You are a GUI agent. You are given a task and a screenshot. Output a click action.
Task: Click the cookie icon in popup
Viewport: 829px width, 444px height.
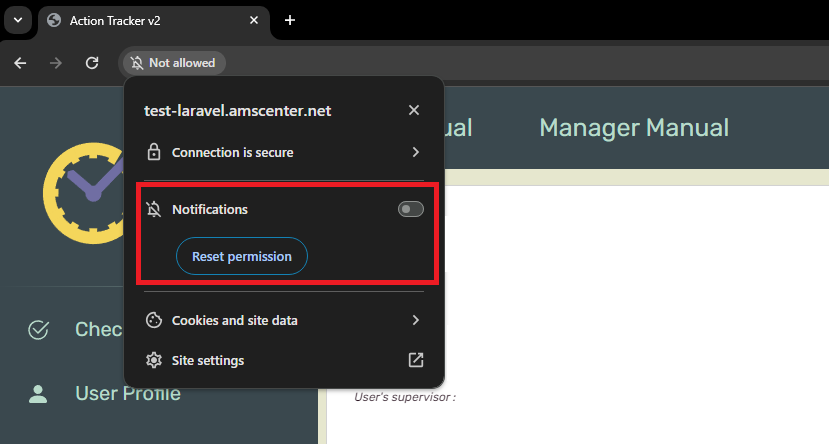coord(153,321)
